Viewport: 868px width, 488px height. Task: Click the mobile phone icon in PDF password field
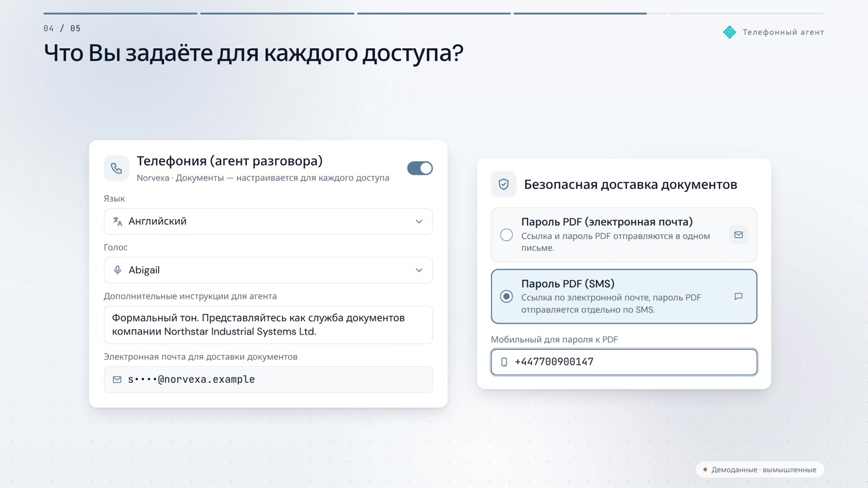pyautogui.click(x=504, y=362)
